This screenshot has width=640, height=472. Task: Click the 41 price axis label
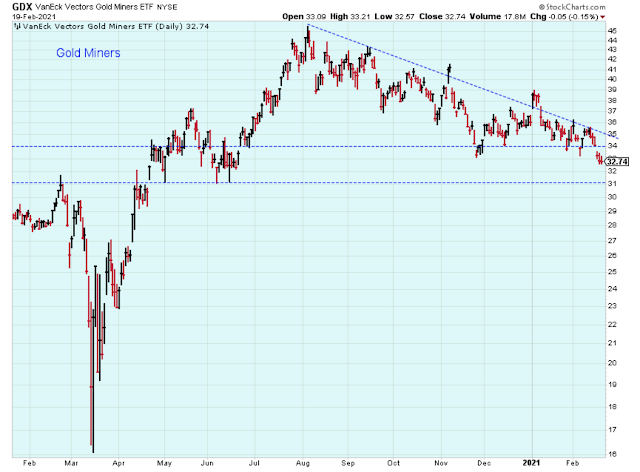coord(612,69)
